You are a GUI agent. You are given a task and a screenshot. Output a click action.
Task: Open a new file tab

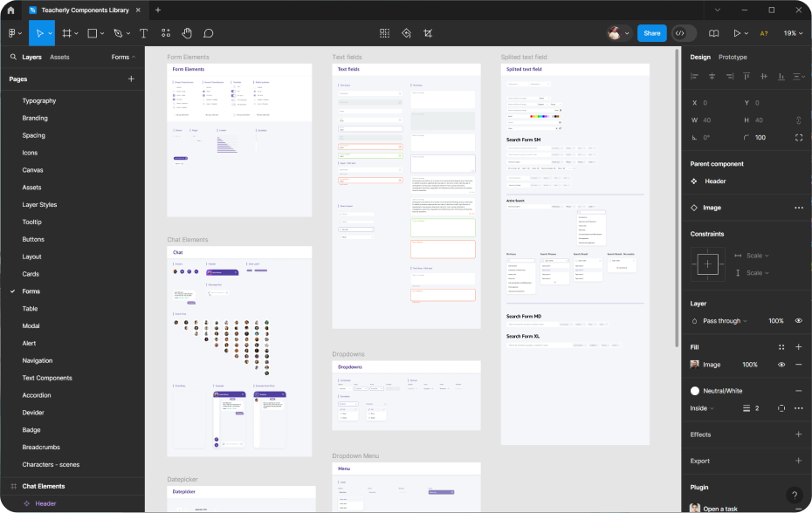[x=158, y=10]
